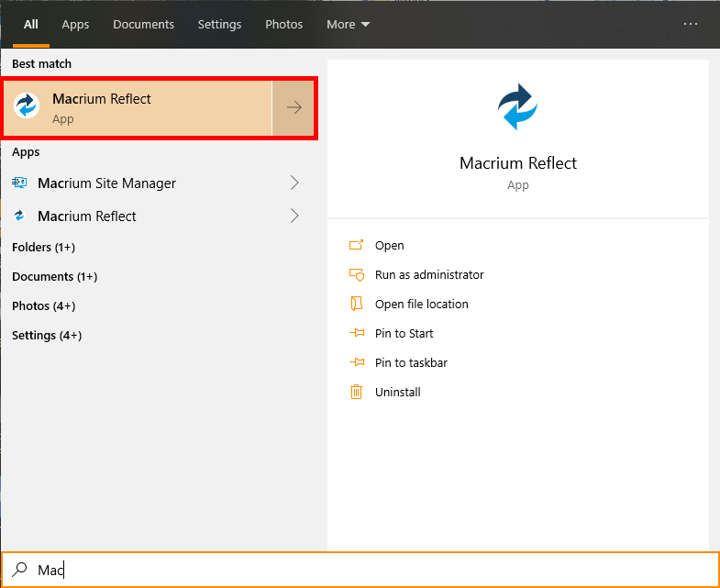Switch to the Documents tab
Image resolution: width=720 pixels, height=588 pixels.
point(143,25)
